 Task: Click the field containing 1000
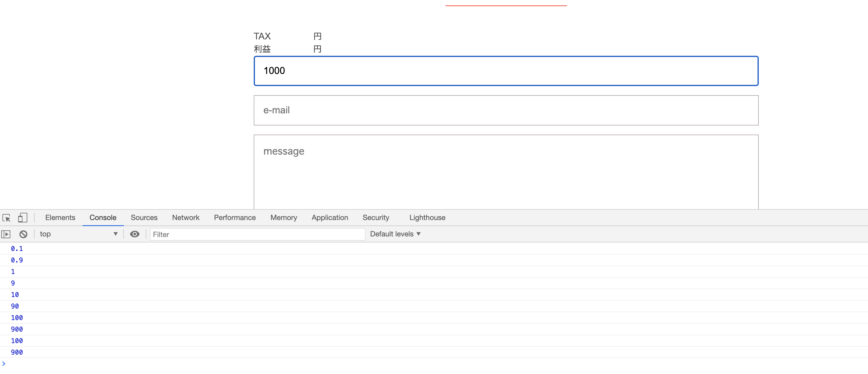pyautogui.click(x=506, y=71)
